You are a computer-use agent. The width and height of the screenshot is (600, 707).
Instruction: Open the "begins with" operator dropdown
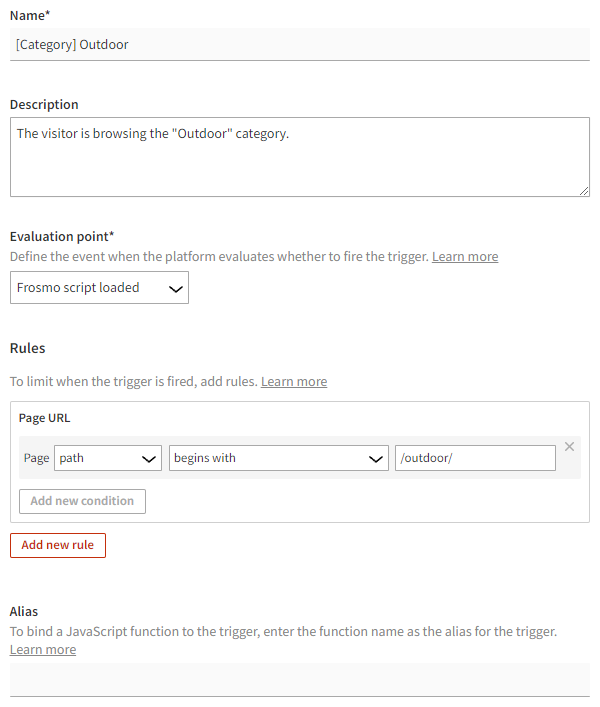tap(279, 458)
